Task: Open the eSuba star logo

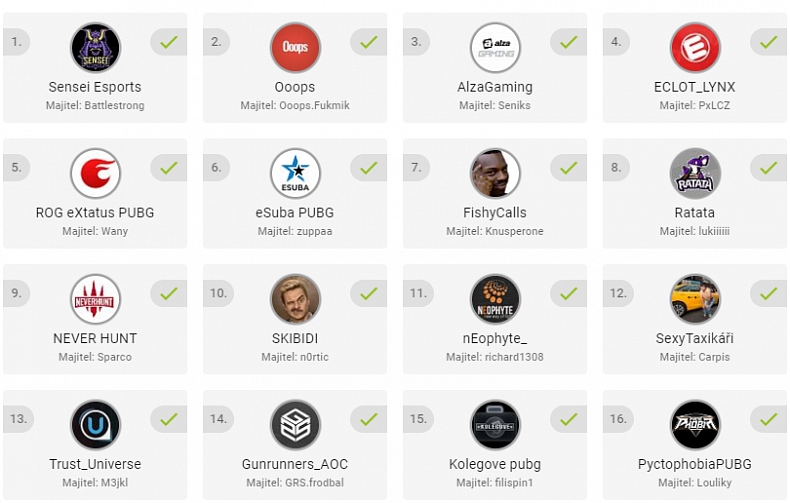Action: 295,174
